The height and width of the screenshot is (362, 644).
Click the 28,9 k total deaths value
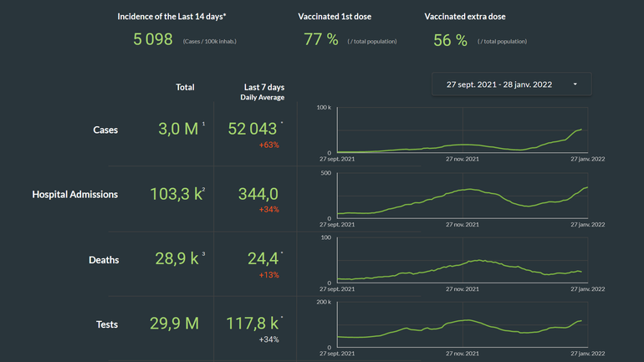176,258
